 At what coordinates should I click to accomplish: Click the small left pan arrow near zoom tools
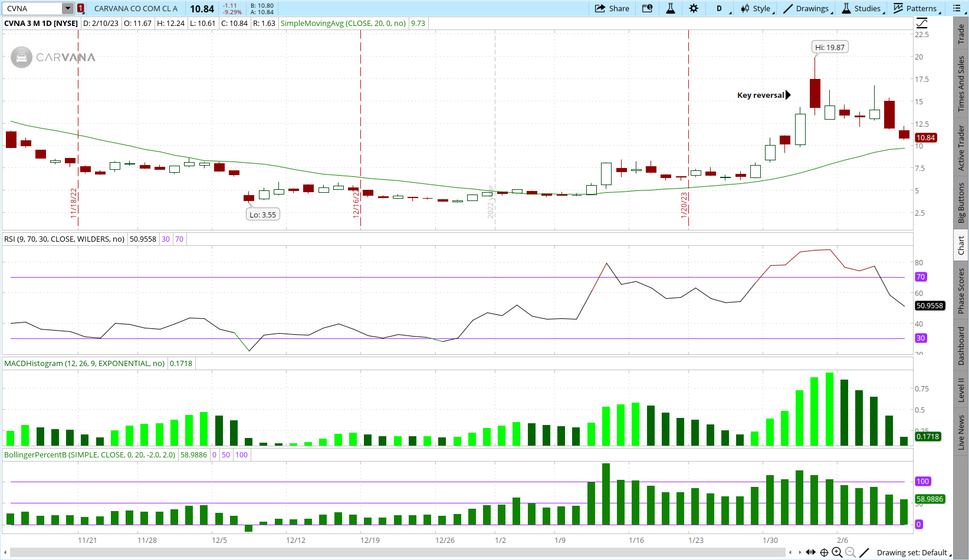(791, 552)
